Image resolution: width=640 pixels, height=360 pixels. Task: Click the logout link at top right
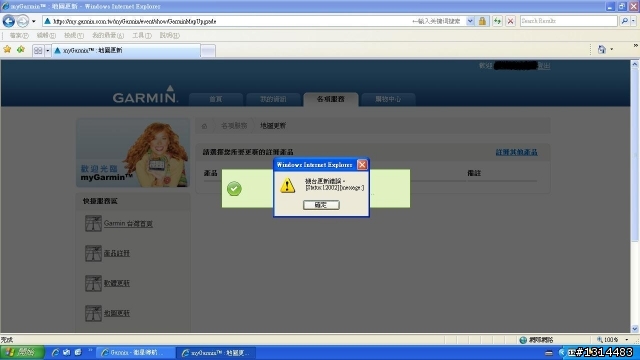(x=544, y=66)
